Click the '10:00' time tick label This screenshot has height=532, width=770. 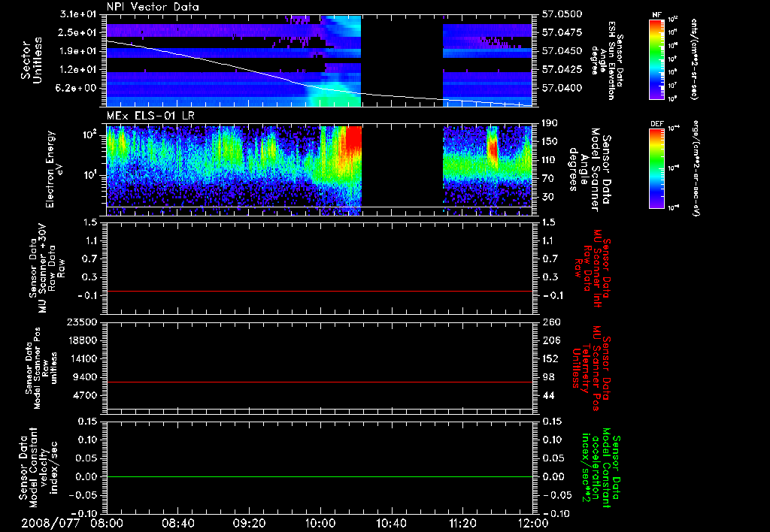click(x=320, y=523)
